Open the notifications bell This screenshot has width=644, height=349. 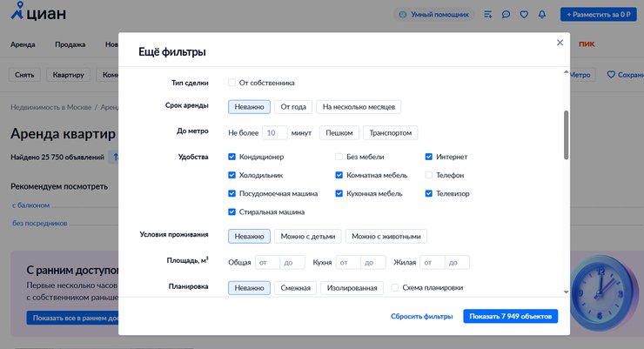(542, 15)
